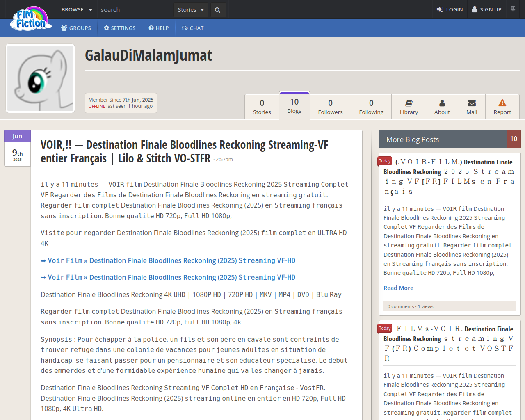525x420 pixels.
Task: Select the Blogs tab
Action: (294, 105)
